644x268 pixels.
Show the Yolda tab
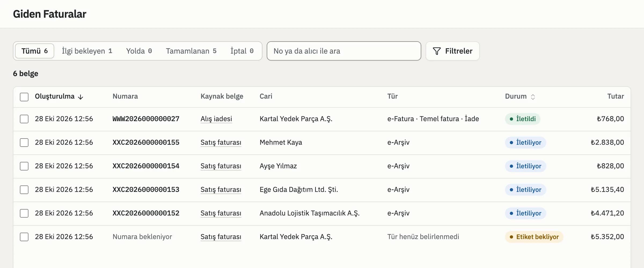tap(139, 51)
